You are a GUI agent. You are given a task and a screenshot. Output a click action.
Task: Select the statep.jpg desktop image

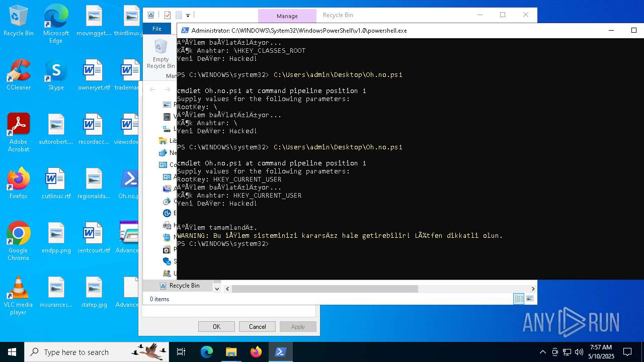(94, 292)
